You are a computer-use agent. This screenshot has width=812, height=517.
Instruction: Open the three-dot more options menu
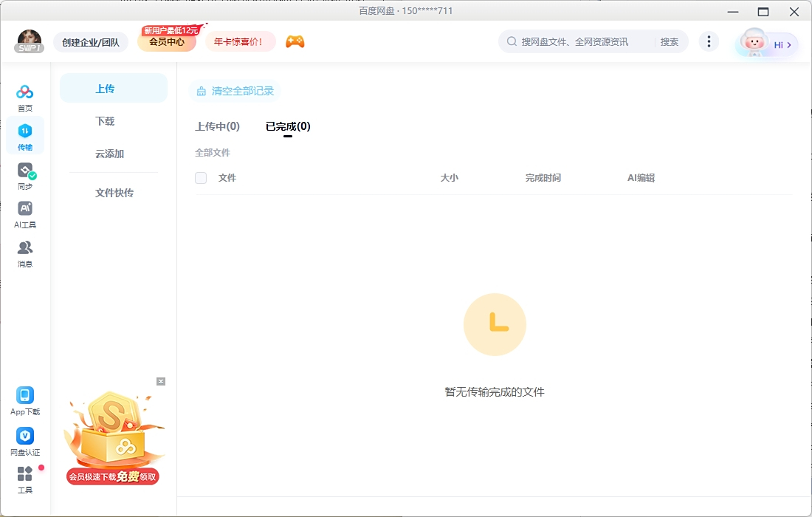point(709,41)
